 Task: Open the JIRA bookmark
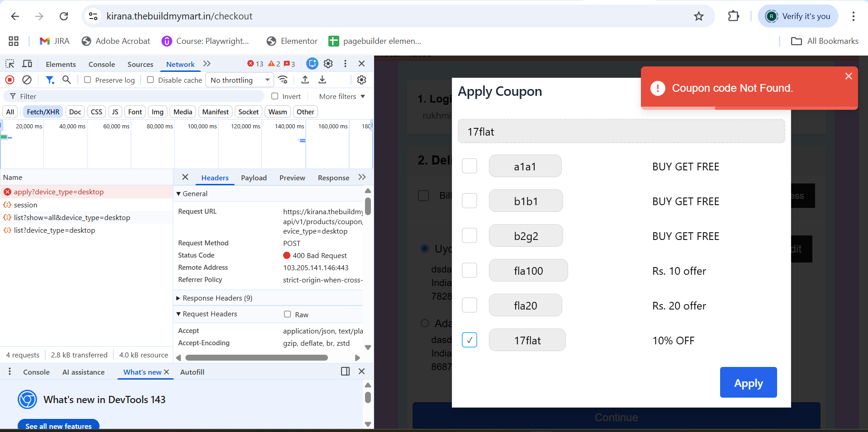(x=55, y=41)
